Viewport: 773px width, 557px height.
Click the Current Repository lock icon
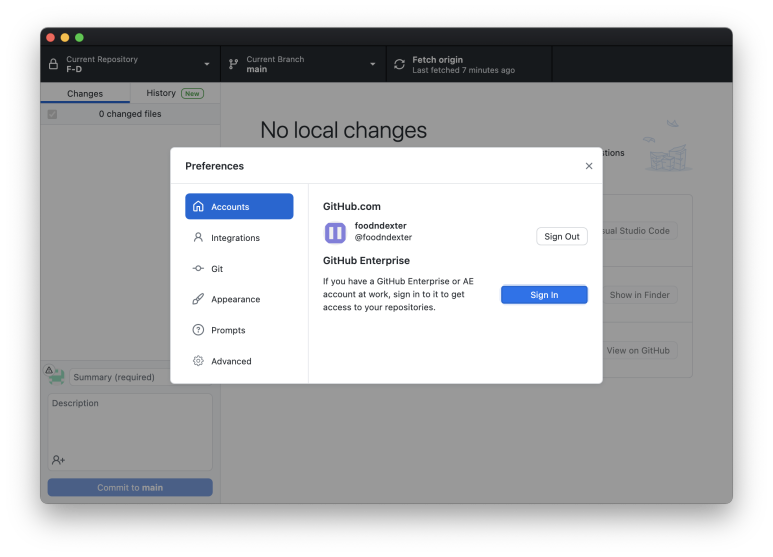click(x=53, y=64)
